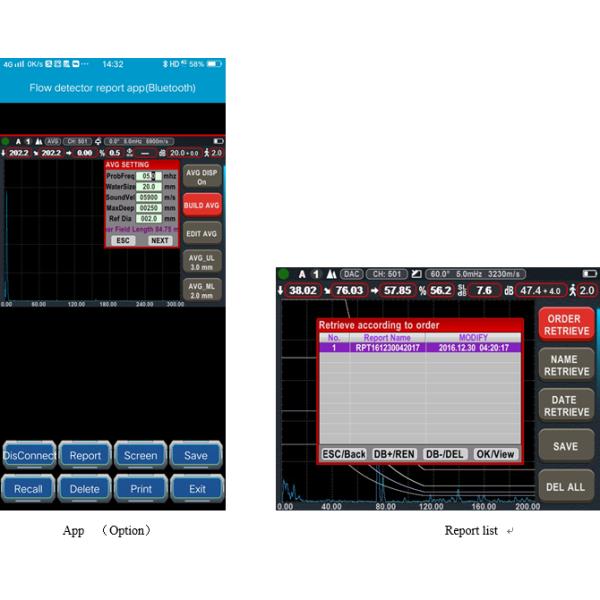Tap the DisConnect button

29,455
